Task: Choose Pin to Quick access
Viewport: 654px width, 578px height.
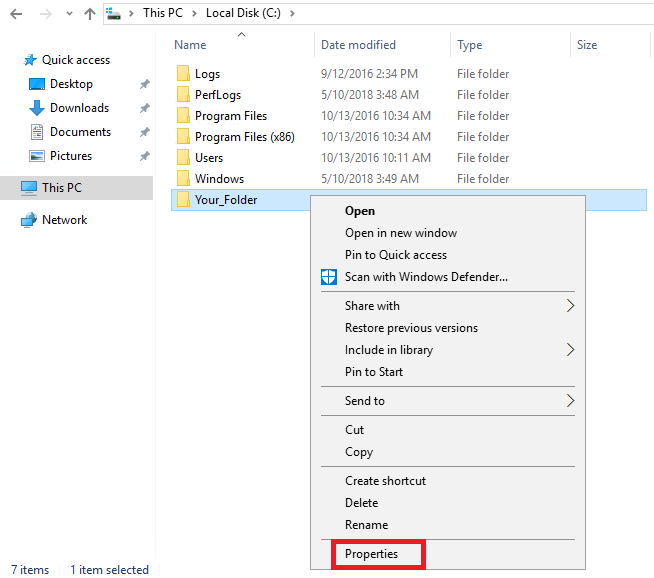Action: coord(395,255)
